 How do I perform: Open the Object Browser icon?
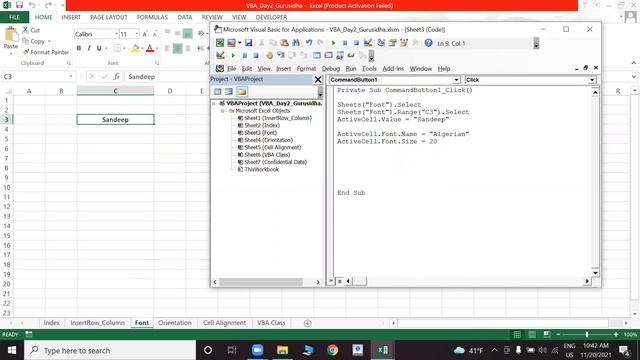tap(404, 43)
